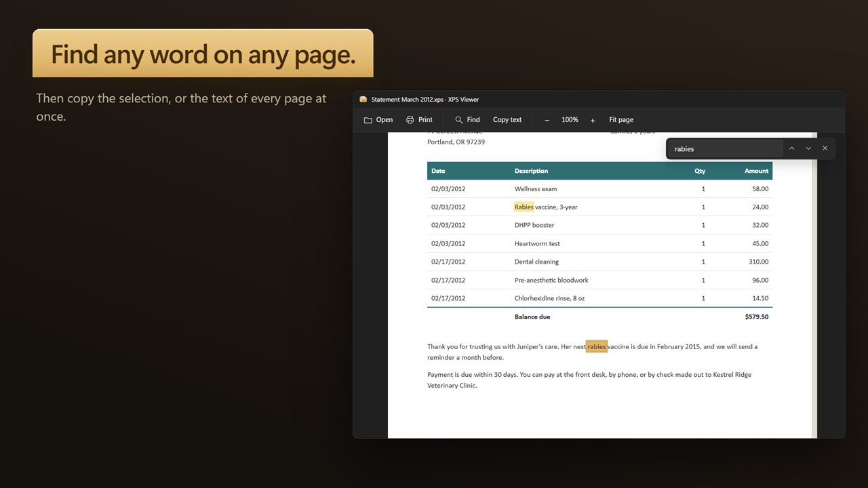This screenshot has height=488, width=868.
Task: Zoom out with the minus icon
Action: coord(547,120)
